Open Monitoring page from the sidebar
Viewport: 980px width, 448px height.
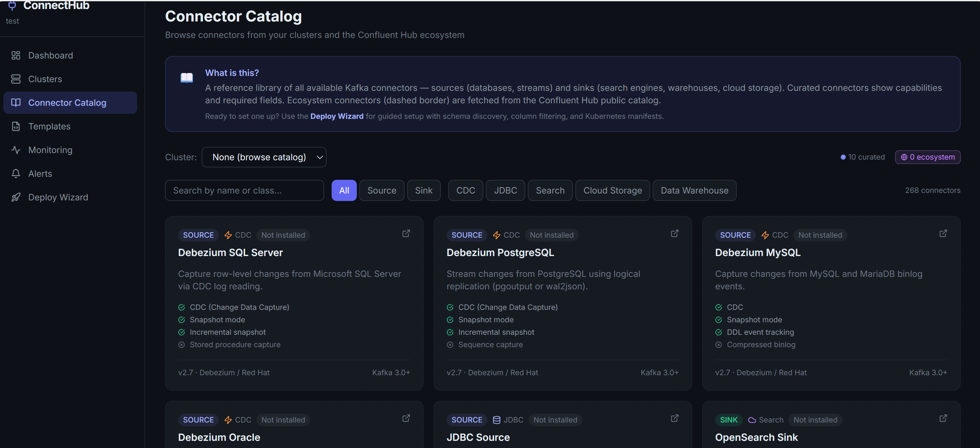(70, 150)
